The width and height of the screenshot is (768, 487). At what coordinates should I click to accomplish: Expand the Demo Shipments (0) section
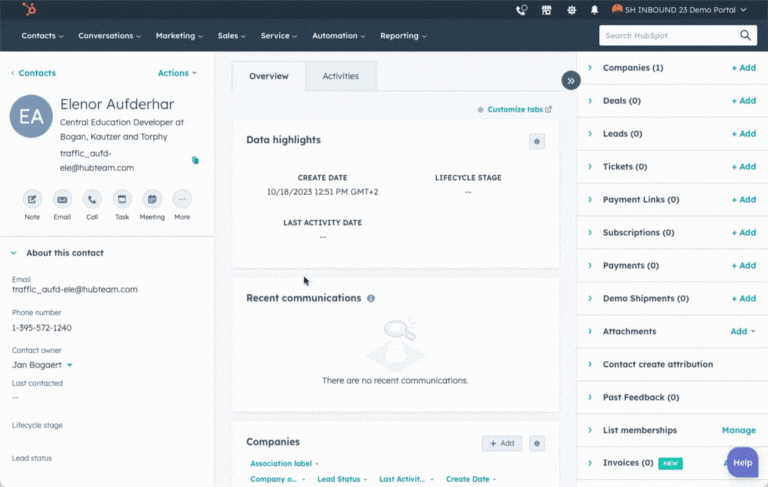[590, 298]
